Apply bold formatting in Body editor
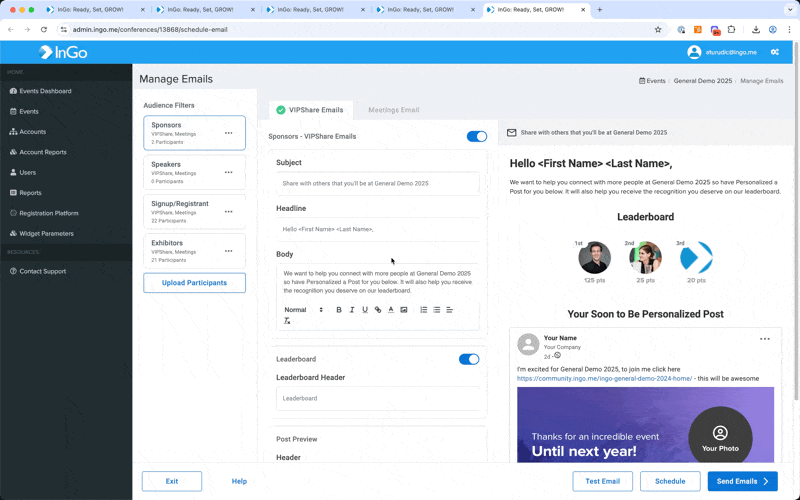 [339, 310]
